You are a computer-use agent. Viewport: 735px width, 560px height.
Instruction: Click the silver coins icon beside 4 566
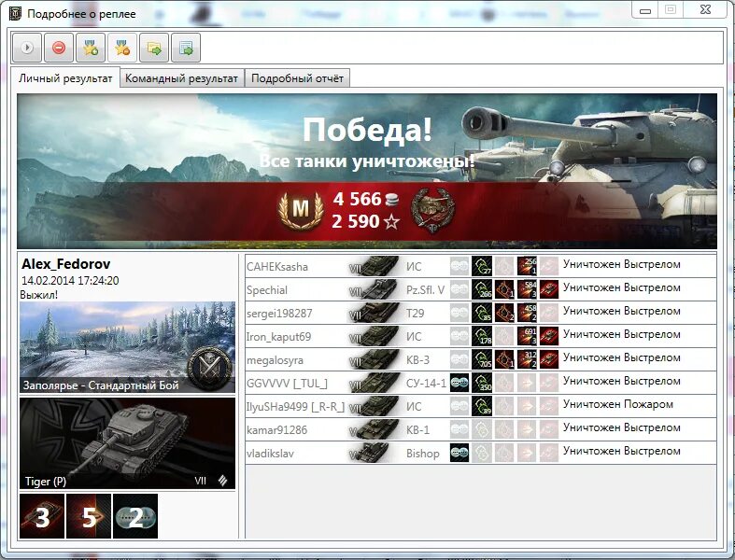(392, 200)
